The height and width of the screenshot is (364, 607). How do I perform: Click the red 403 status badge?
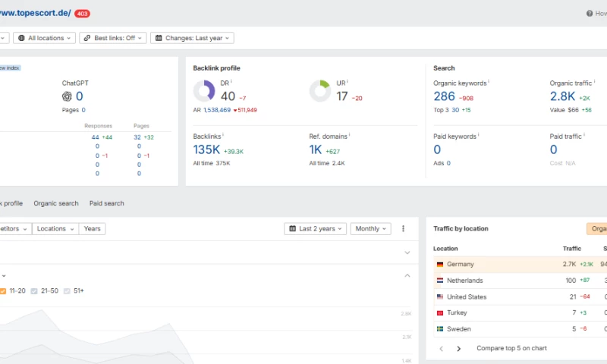pos(82,14)
